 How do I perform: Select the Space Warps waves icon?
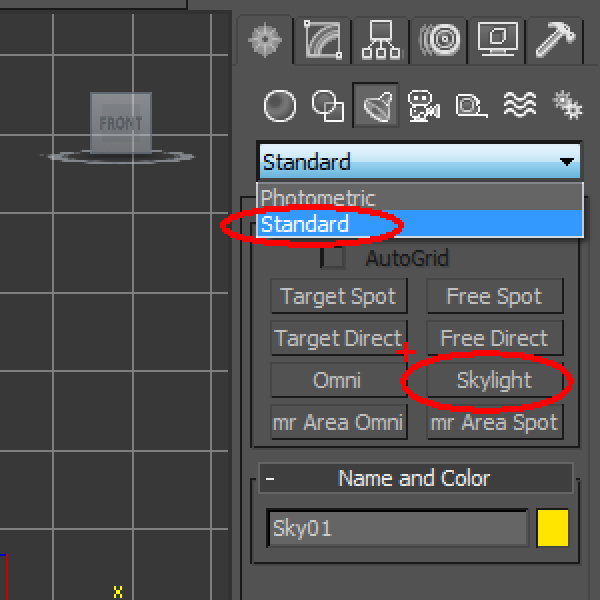[519, 105]
